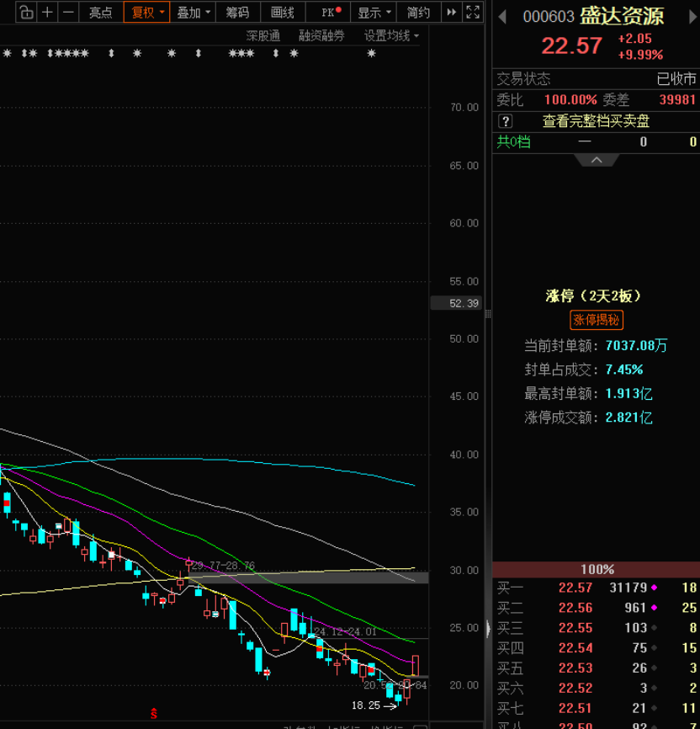Click the 已收市 trading status
The width and height of the screenshot is (700, 729).
point(676,78)
